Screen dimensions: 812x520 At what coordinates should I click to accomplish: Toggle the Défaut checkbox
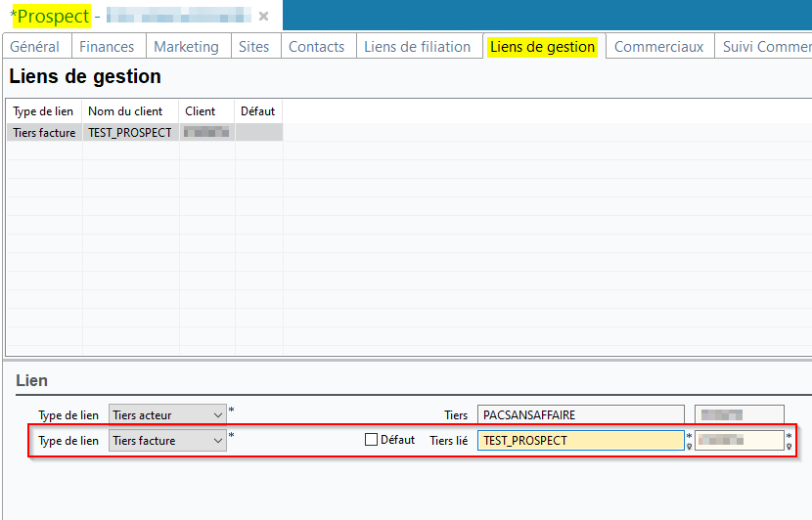click(371, 440)
